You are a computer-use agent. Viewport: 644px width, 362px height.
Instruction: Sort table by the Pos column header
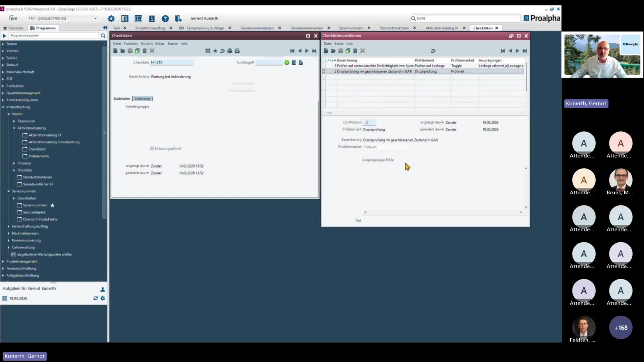[x=331, y=60]
